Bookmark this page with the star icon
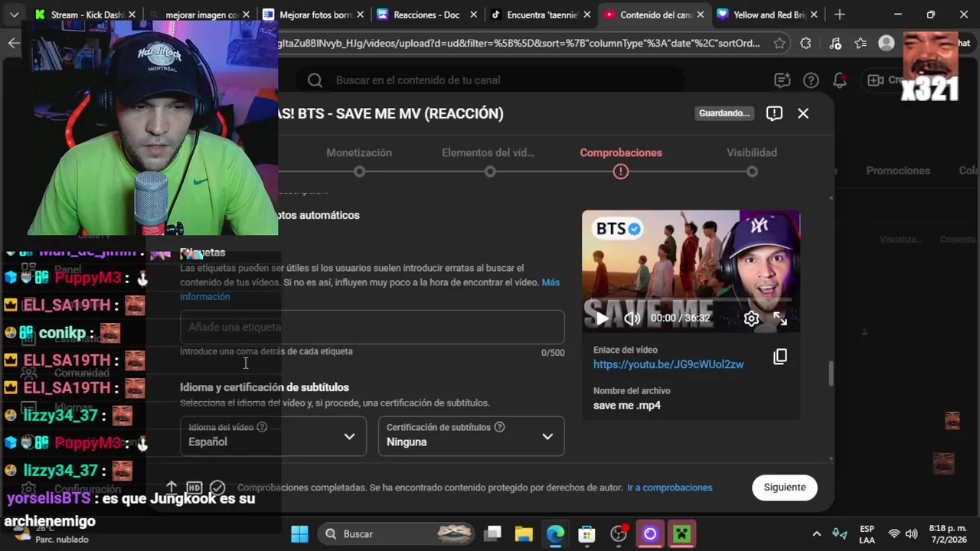Viewport: 980px width, 551px height. pos(779,44)
